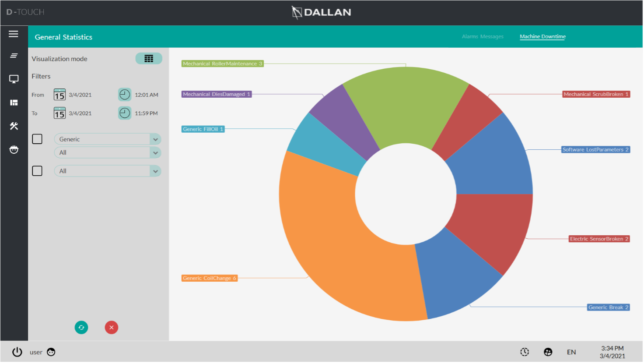Viewport: 644px width, 364px height.
Task: Open the operator user section in sidebar
Action: [14, 149]
